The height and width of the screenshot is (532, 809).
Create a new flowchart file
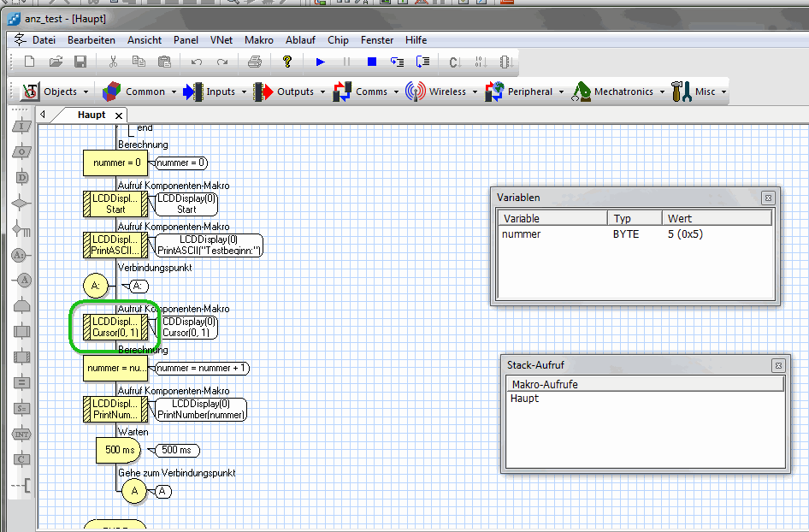[x=29, y=62]
